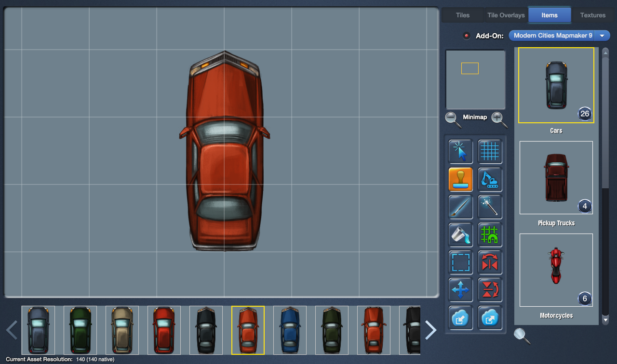Click the orange car on the canvas
617x364 pixels.
(x=225, y=151)
